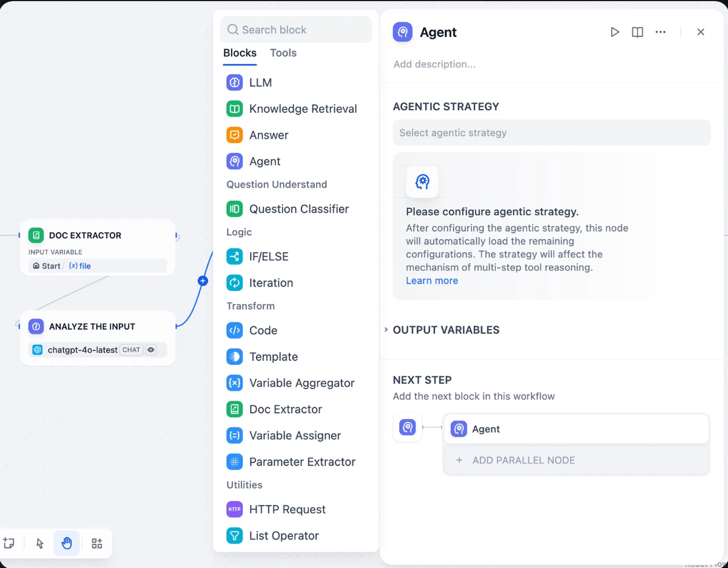Click the Agent title text in panel
This screenshot has width=728, height=568.
coord(438,32)
